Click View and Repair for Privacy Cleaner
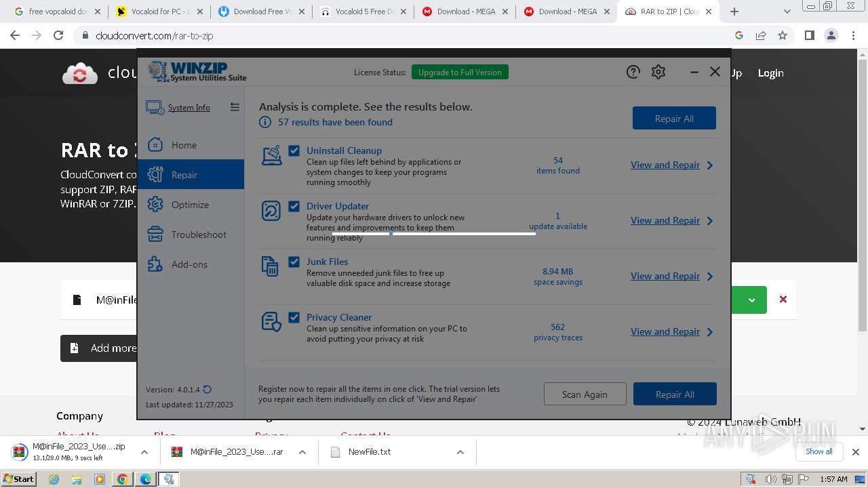 [x=665, y=331]
